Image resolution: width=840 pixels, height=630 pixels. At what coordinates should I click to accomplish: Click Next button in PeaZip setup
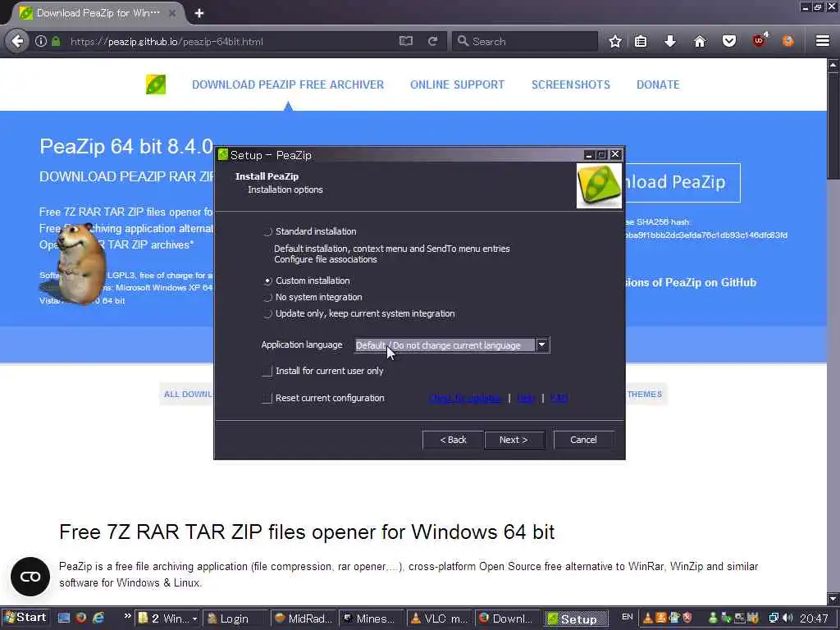(514, 440)
